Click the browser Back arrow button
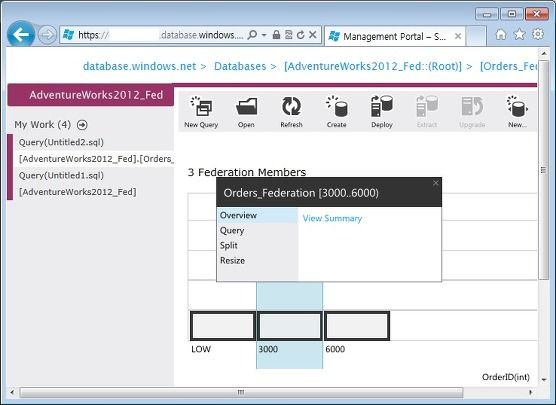Image resolution: width=556 pixels, height=405 pixels. [21, 34]
